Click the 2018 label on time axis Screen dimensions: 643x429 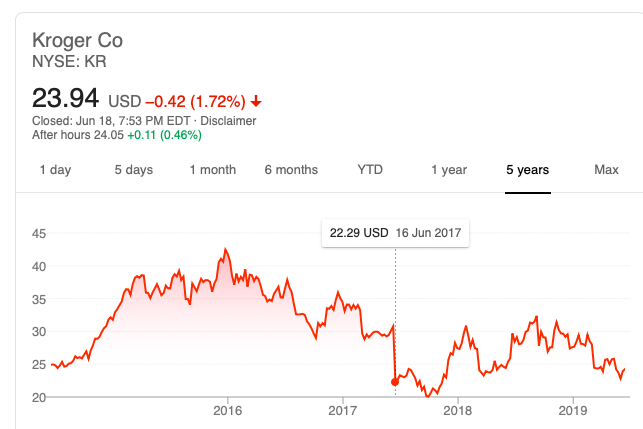[x=457, y=410]
